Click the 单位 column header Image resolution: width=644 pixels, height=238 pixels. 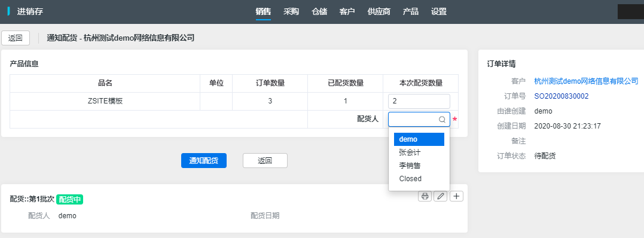click(216, 83)
